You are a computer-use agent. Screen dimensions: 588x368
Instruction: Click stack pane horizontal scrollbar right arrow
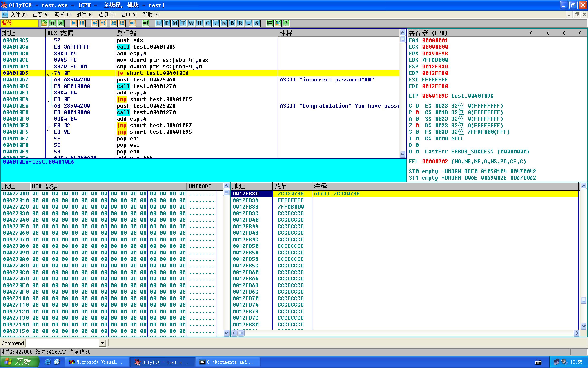[x=577, y=333]
